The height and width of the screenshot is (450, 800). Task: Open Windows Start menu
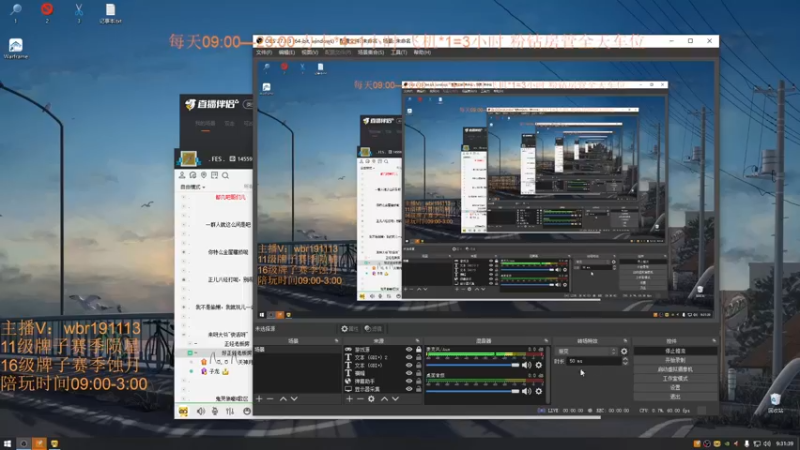7,443
